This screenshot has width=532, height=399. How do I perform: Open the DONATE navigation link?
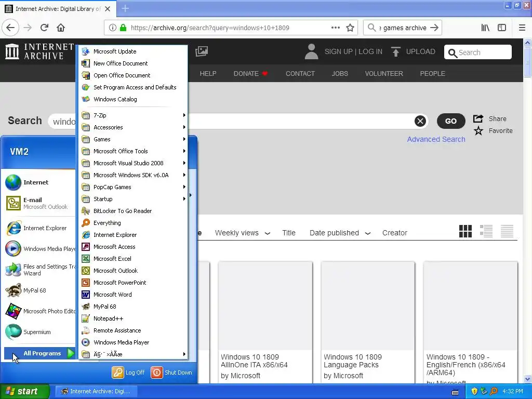coord(250,74)
